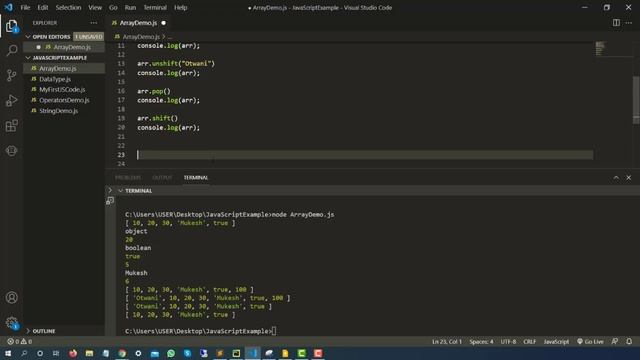
Task: Open DataType.js in the file tree
Action: [x=64, y=79]
